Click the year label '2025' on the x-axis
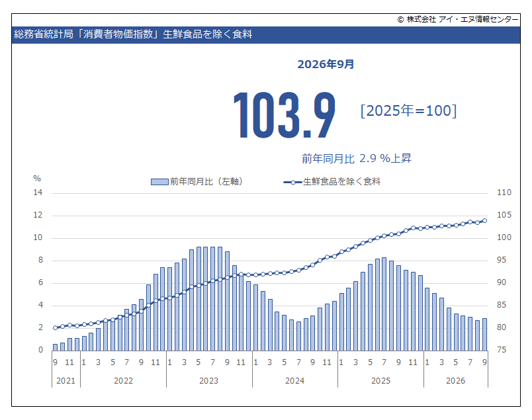This screenshot has width=532, height=420. pyautogui.click(x=380, y=381)
